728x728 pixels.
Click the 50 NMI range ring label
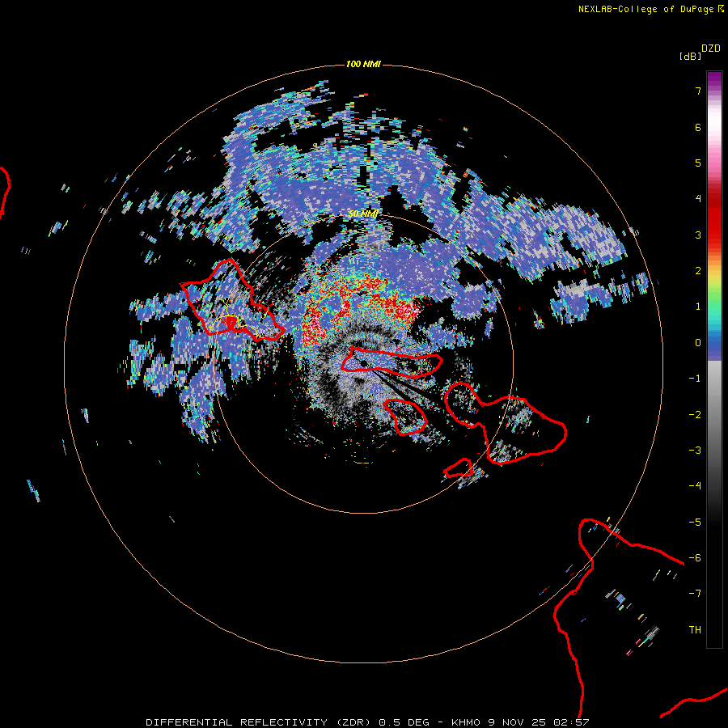(363, 214)
